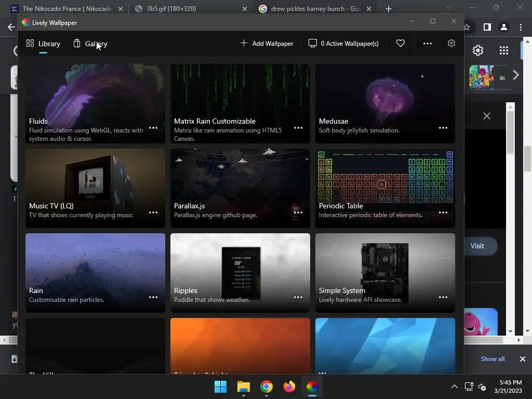Click Chrome back arrow button
This screenshot has height=399, width=532.
click(11, 27)
